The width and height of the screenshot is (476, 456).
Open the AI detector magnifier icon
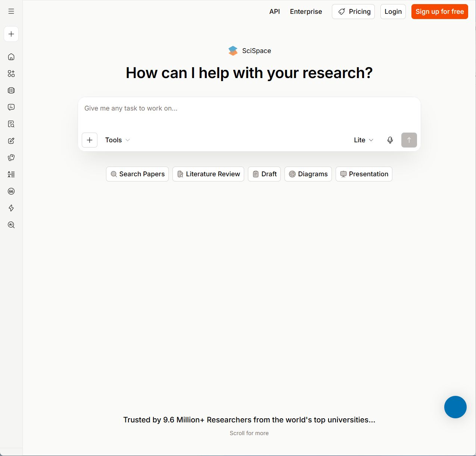click(11, 225)
